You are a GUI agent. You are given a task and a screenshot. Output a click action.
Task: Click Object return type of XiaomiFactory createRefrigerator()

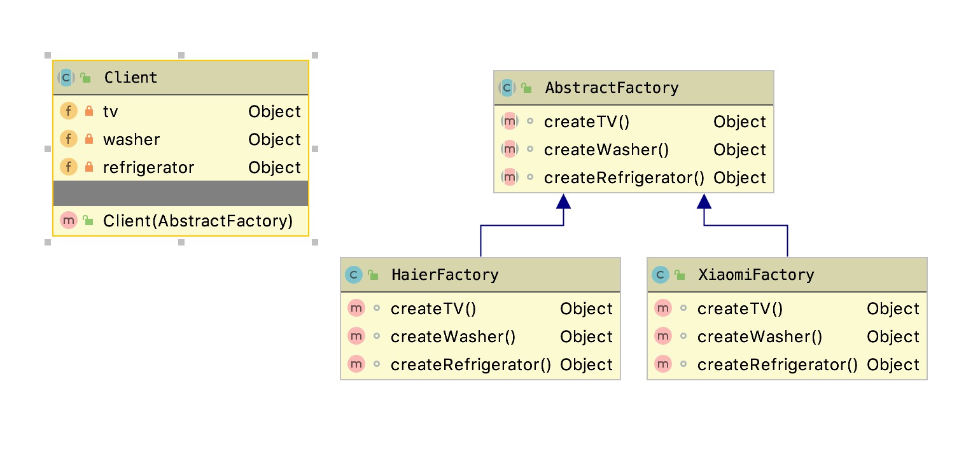[x=893, y=364]
